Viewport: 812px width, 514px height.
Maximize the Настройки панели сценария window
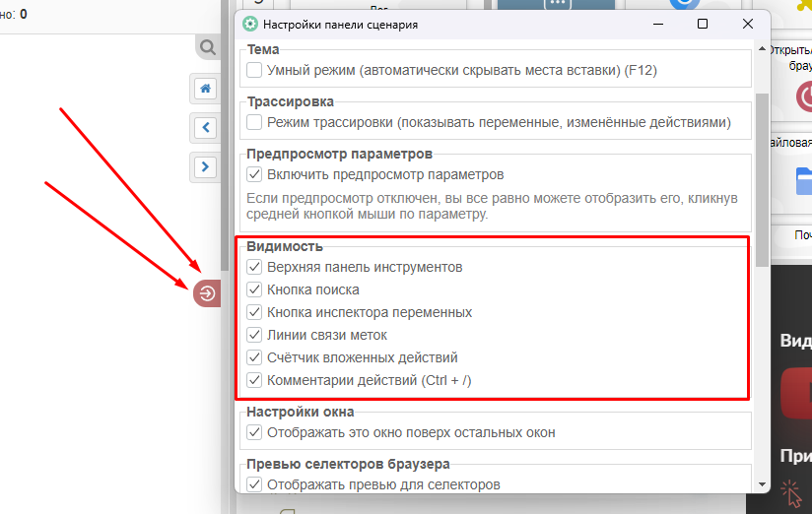[x=702, y=24]
